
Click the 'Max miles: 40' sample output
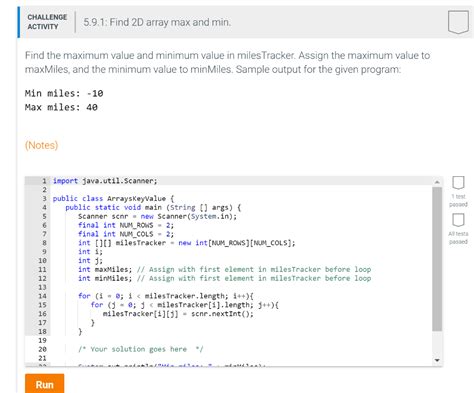[x=61, y=107]
